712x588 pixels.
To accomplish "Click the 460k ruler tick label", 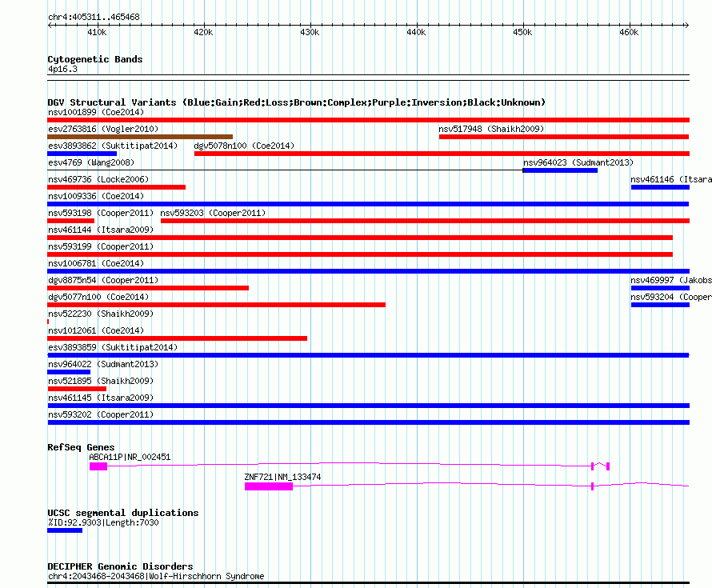I will coord(630,32).
